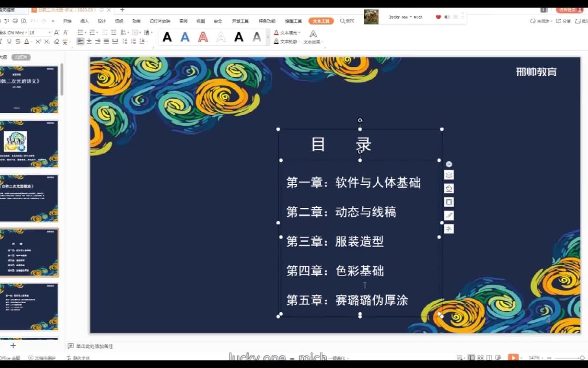588x368 pixels.
Task: Select the blue A text style
Action: [x=185, y=37]
